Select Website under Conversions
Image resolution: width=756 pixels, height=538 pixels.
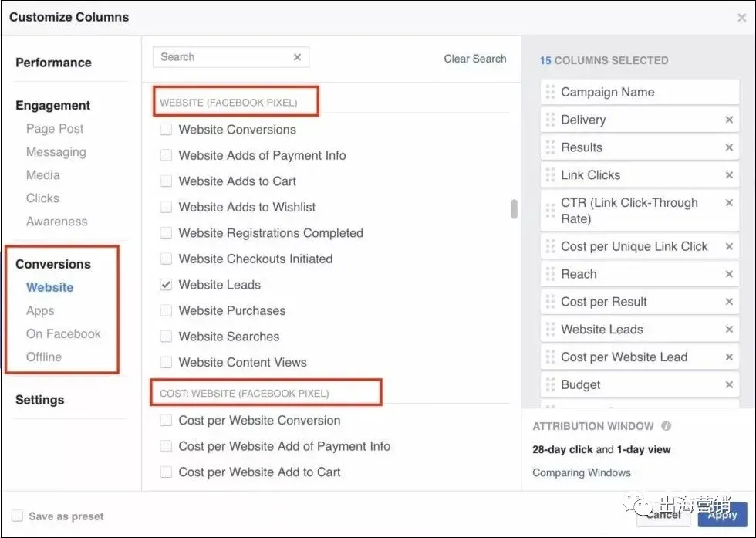(49, 287)
